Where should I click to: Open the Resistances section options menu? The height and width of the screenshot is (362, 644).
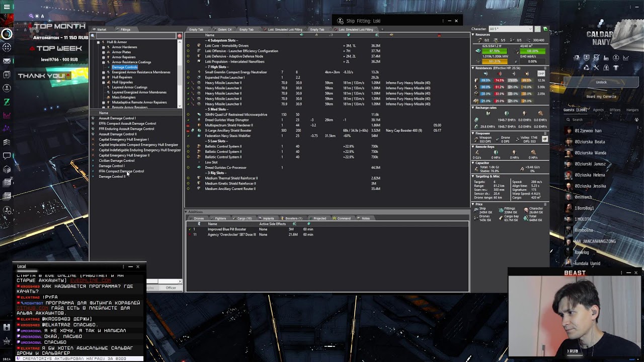tap(546, 68)
